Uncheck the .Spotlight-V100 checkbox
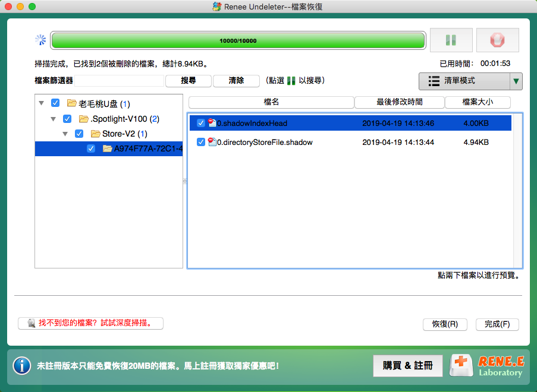Viewport: 537px width, 392px height. pyautogui.click(x=67, y=119)
